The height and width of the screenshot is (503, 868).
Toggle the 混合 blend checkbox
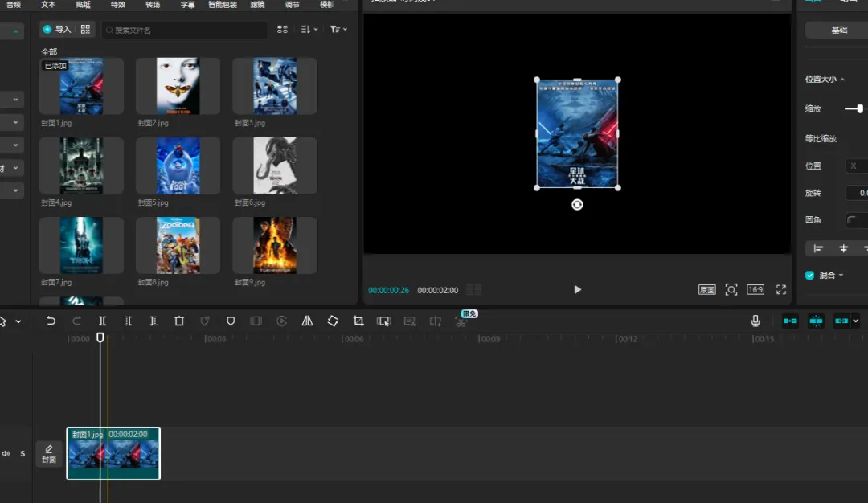pos(810,275)
